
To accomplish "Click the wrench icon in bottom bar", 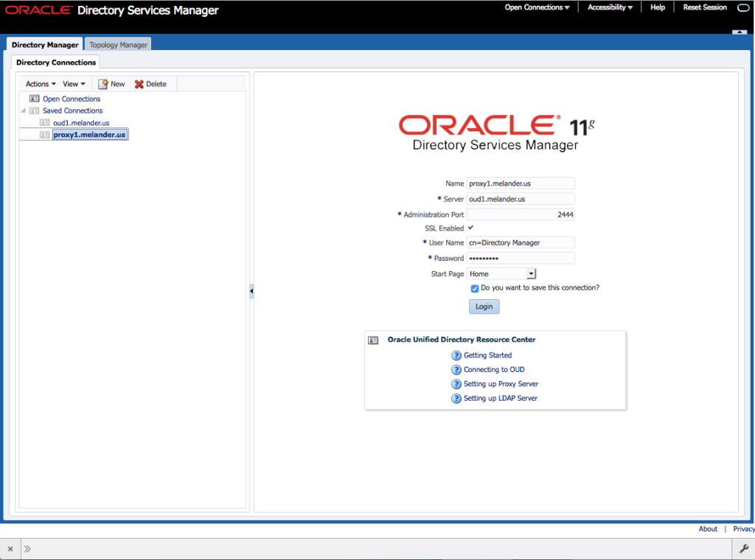I will pos(744,548).
